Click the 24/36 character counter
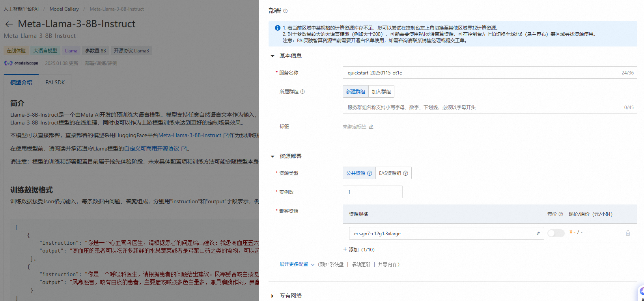This screenshot has height=301, width=644. coord(627,73)
